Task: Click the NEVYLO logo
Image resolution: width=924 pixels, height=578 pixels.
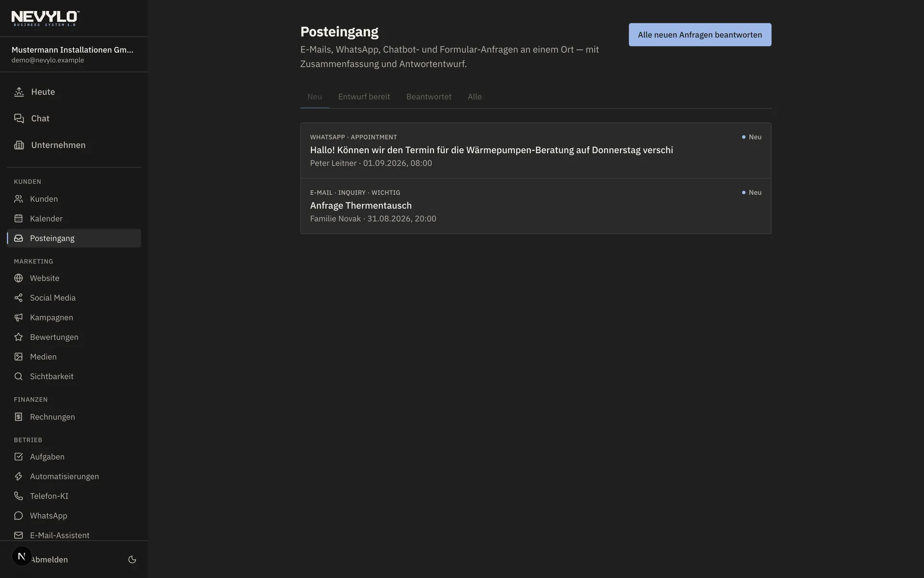Action: pyautogui.click(x=46, y=18)
